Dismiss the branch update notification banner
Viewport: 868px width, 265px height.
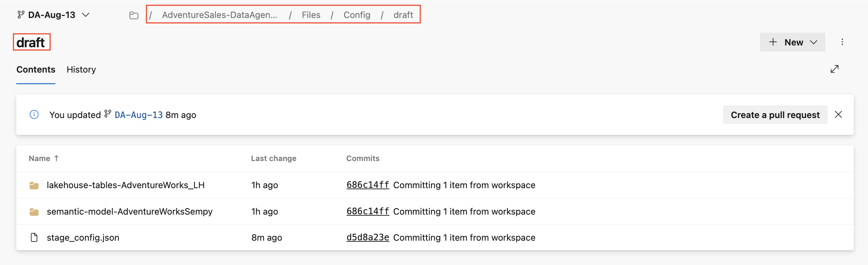tap(838, 115)
